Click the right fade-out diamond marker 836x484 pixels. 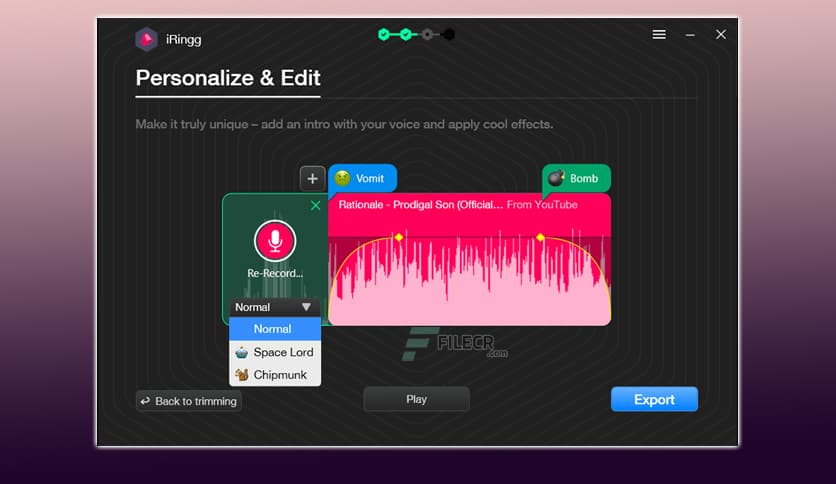540,237
